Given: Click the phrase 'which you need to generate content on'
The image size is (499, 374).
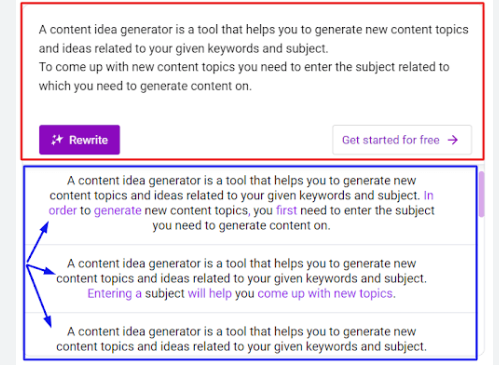Looking at the screenshot, I should (145, 86).
